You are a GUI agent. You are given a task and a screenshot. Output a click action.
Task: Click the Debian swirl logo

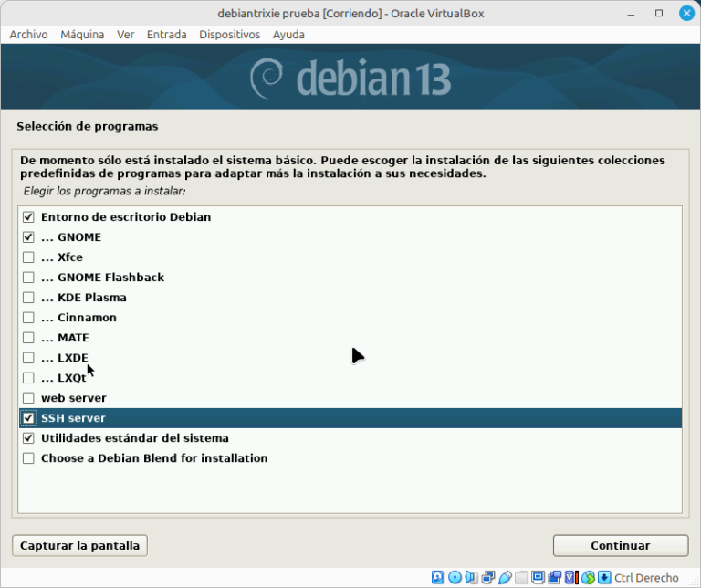pyautogui.click(x=267, y=79)
